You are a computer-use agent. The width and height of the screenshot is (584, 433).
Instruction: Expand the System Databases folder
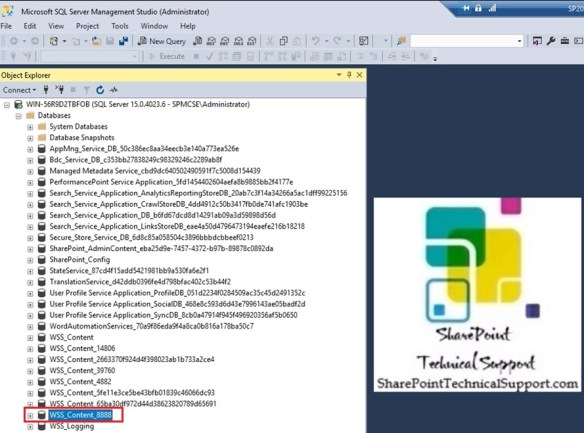[30, 127]
